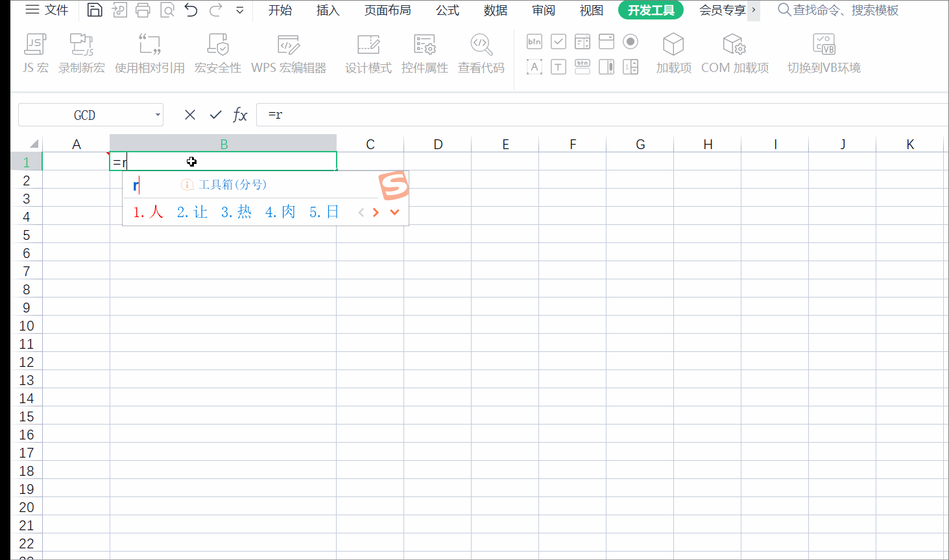This screenshot has height=560, width=949.
Task: Open COM 加载项 dialog
Action: click(735, 53)
